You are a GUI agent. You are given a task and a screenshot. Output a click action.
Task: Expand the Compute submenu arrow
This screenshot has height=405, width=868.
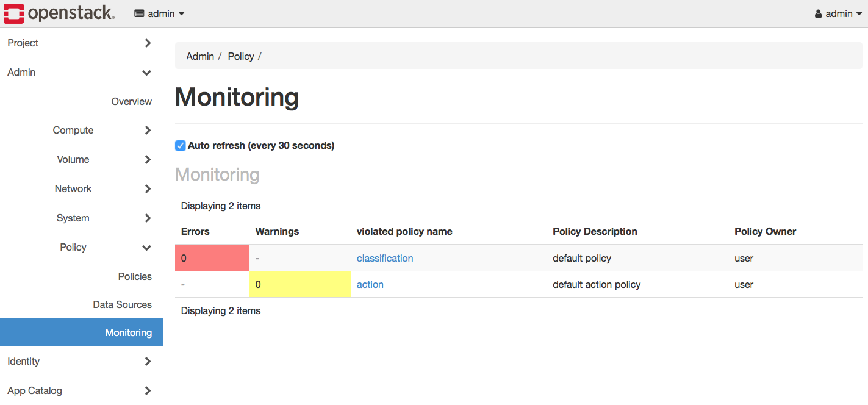(148, 130)
